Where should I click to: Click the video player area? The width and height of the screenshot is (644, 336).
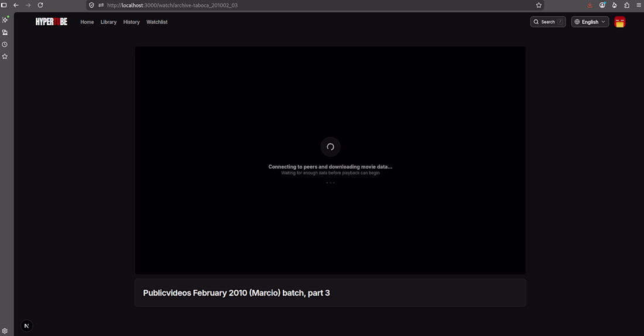(330, 160)
